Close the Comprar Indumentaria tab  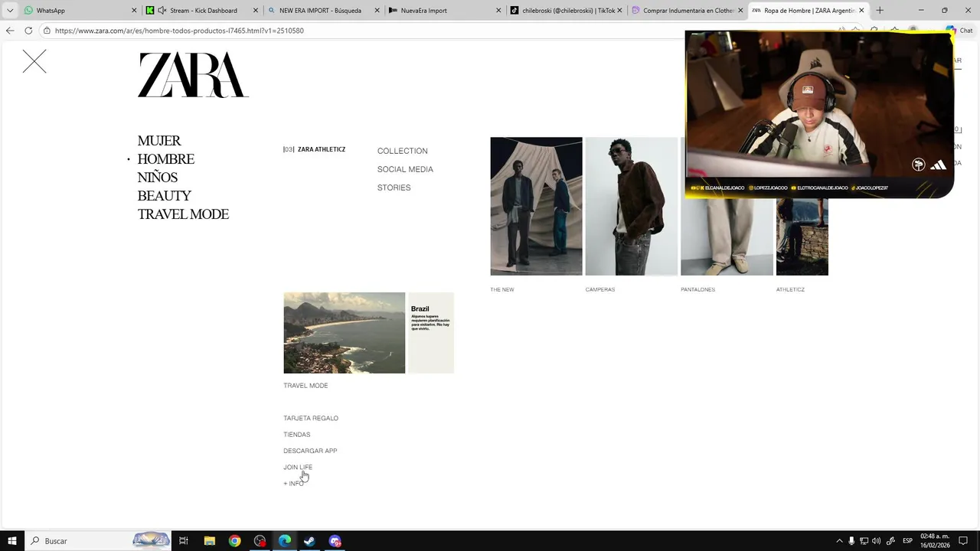(x=740, y=11)
